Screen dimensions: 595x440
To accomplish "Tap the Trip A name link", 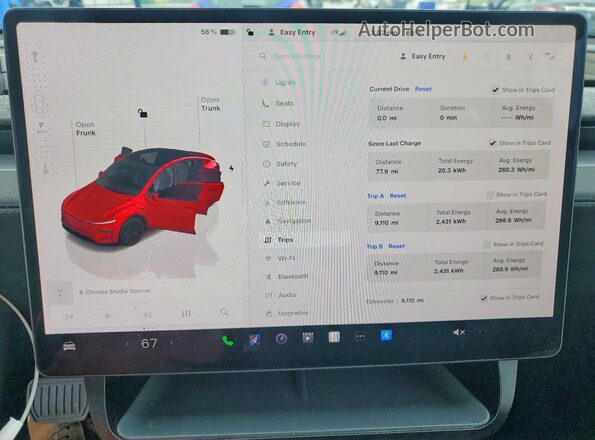I will (x=376, y=196).
